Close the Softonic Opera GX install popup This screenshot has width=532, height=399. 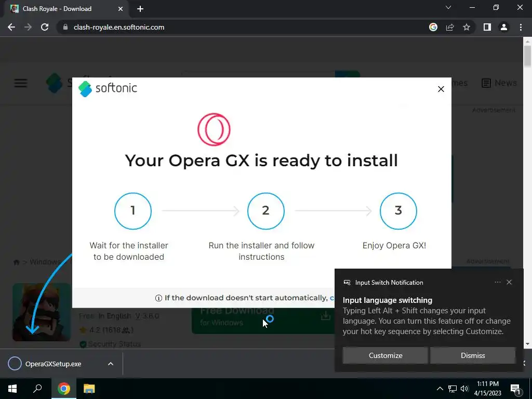(441, 89)
